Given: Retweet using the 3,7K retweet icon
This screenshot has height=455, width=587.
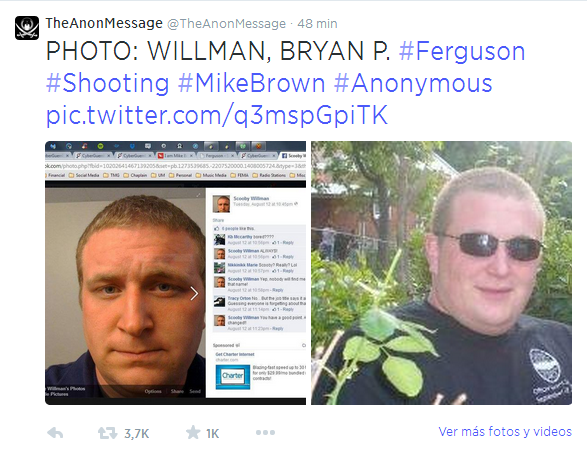Looking at the screenshot, I should coord(107,433).
